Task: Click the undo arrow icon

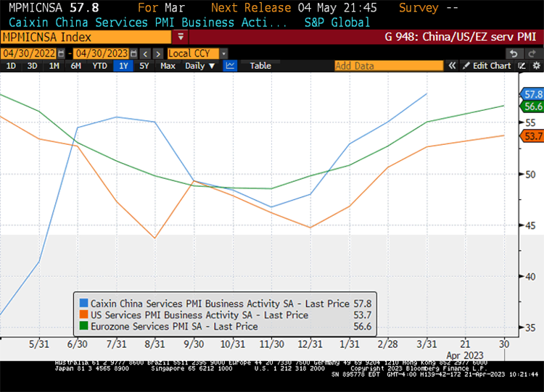Action: click(514, 54)
